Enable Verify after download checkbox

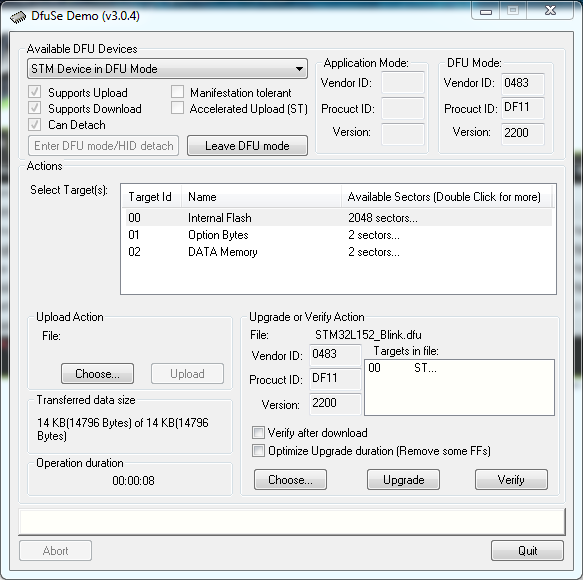point(258,433)
